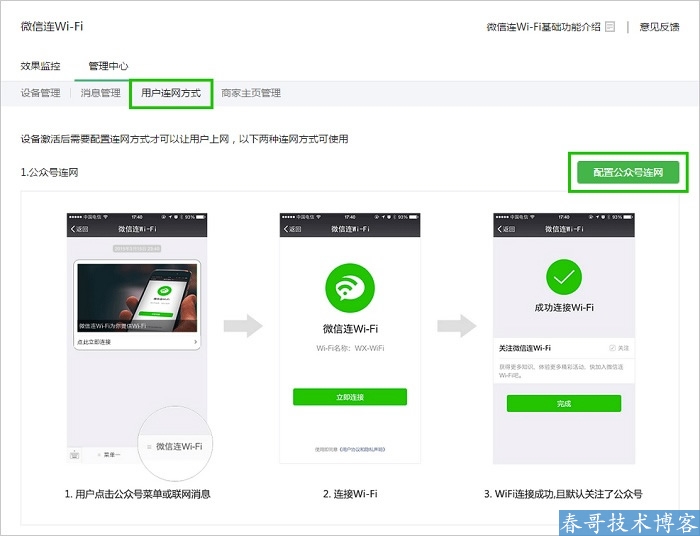
Task: Open the 效果监控 tab
Action: (40, 66)
